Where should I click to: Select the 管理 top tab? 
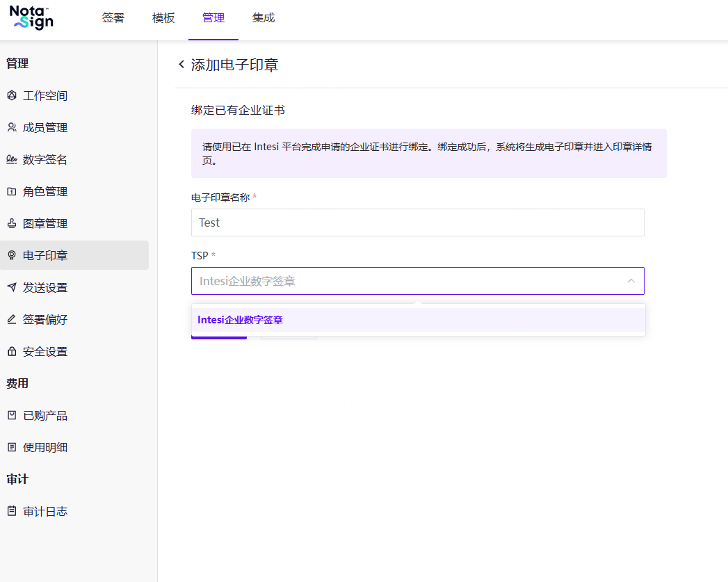[x=213, y=18]
